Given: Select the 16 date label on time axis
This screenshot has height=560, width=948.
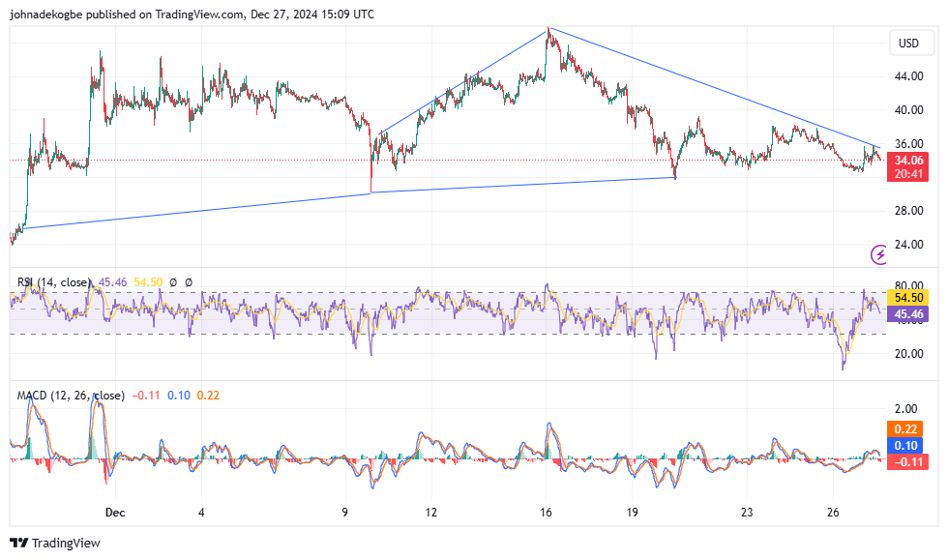Looking at the screenshot, I should (x=547, y=513).
